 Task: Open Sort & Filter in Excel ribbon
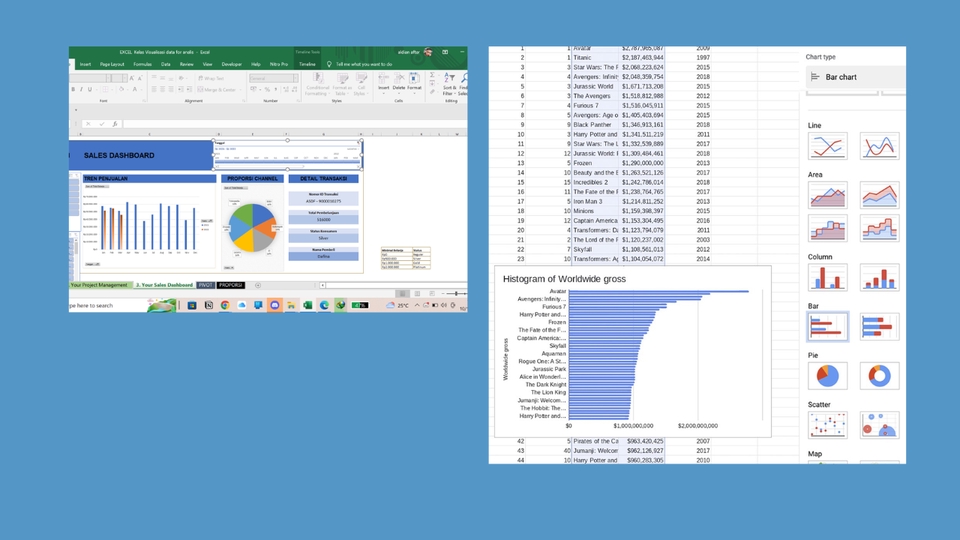[x=449, y=84]
